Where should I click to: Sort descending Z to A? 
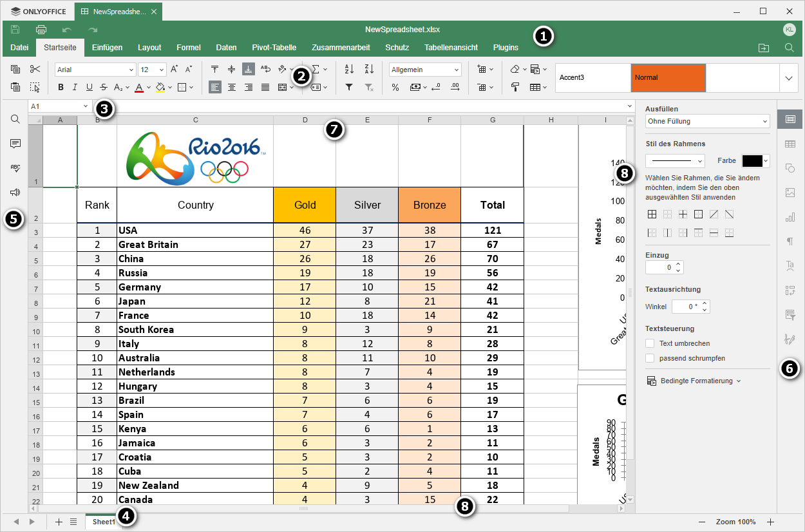pyautogui.click(x=369, y=70)
